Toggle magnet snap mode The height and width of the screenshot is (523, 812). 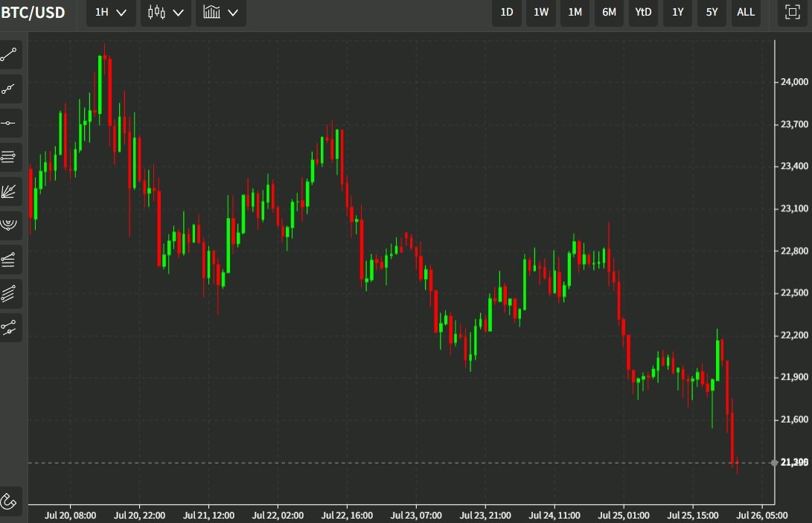10,501
